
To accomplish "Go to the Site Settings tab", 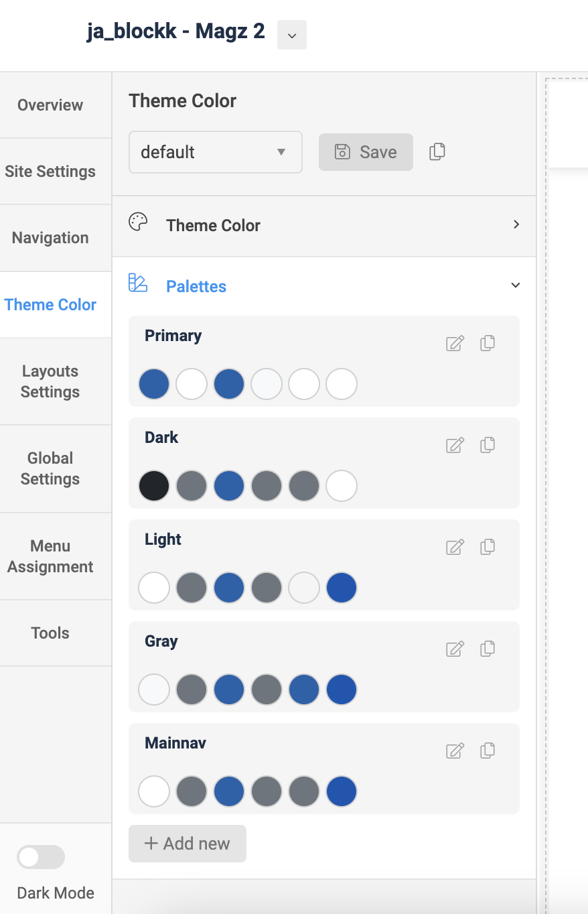I will pyautogui.click(x=50, y=172).
